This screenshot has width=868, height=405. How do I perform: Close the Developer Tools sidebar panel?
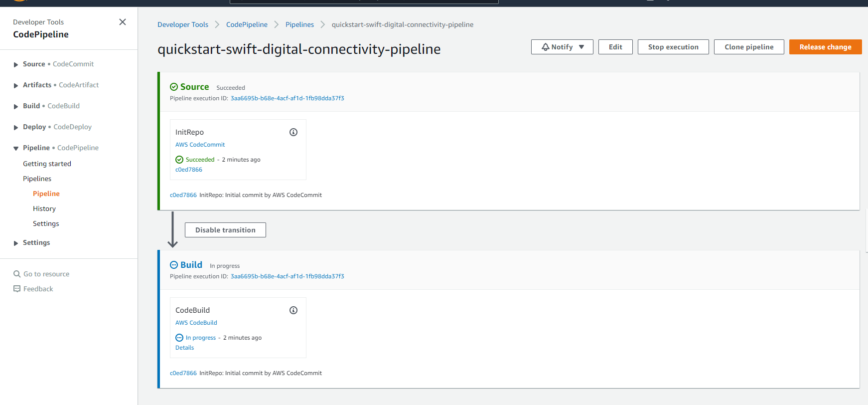(x=123, y=22)
